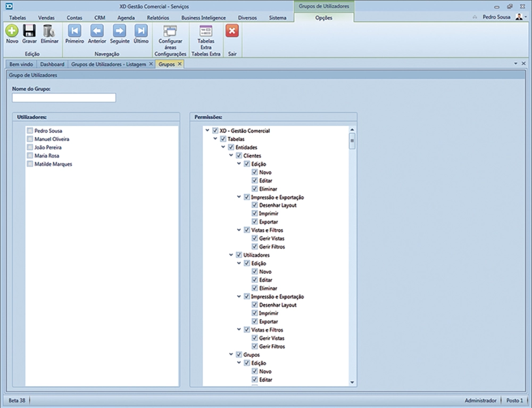532x408 pixels.
Task: Uncheck the Desenhar Layout permission under Clientes
Action: [255, 205]
